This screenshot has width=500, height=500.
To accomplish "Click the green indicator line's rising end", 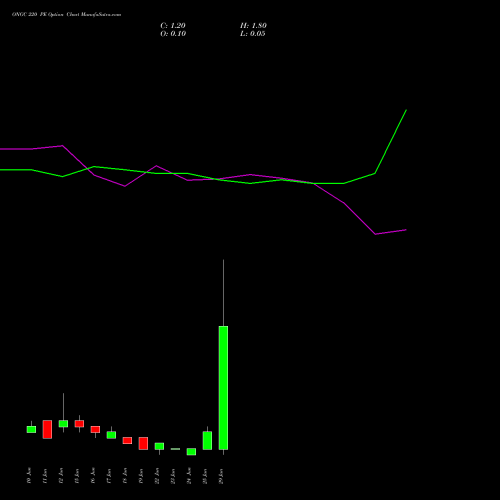I will point(406,110).
